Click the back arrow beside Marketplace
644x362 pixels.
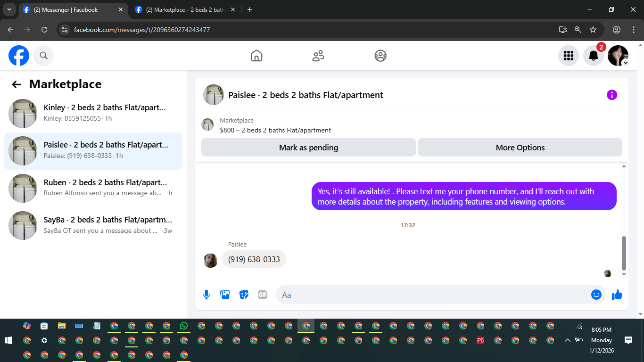(x=17, y=84)
